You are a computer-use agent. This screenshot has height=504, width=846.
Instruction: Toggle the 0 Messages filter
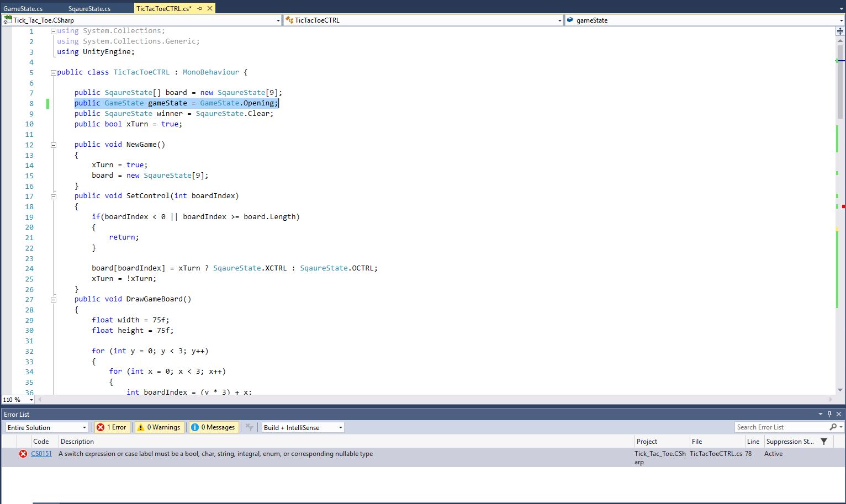point(213,427)
